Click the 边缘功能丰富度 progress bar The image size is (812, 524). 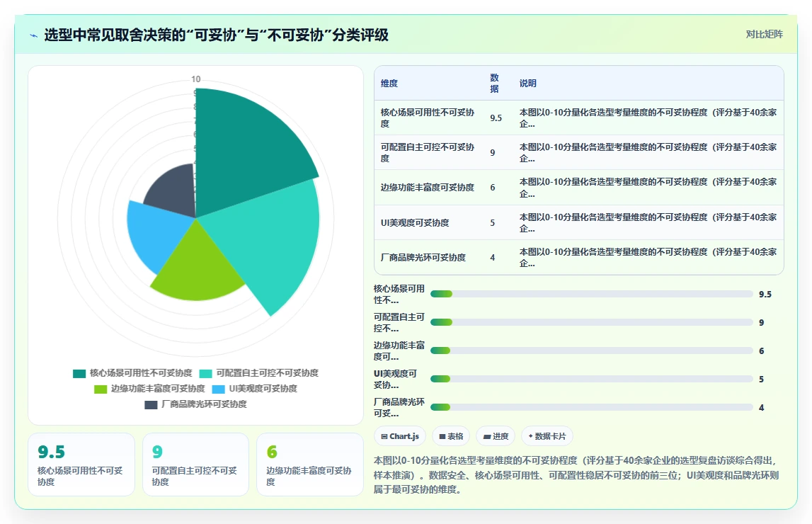[x=592, y=351]
